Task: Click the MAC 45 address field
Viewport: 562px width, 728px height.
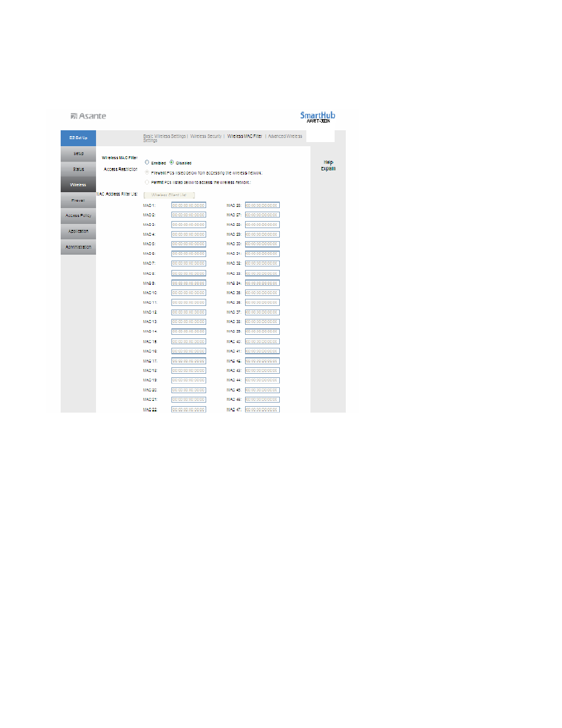Action: coord(262,390)
